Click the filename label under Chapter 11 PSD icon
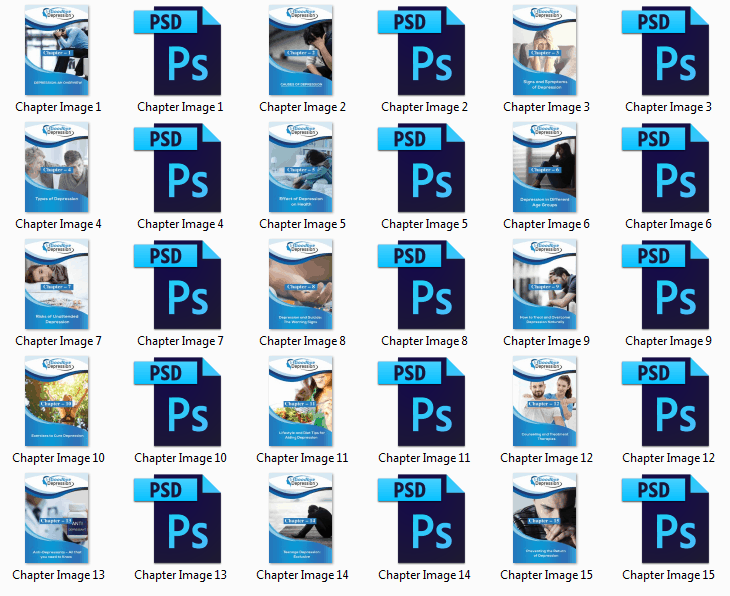Screen dimensions: 730x596 pyautogui.click(x=424, y=458)
